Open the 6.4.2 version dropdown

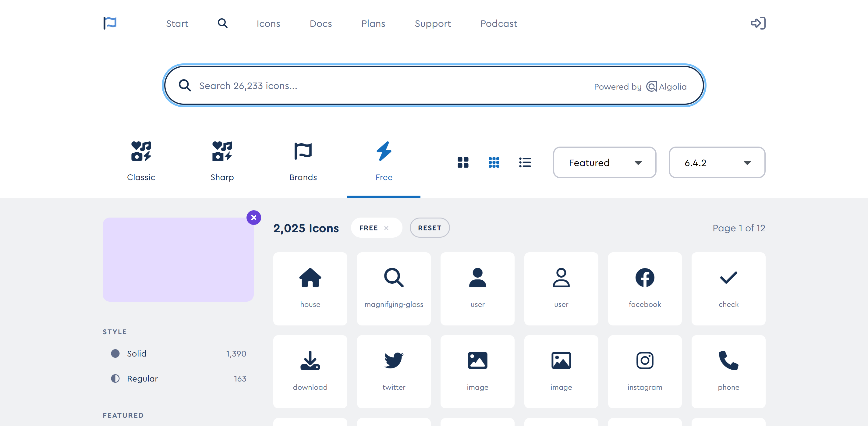[x=717, y=162]
